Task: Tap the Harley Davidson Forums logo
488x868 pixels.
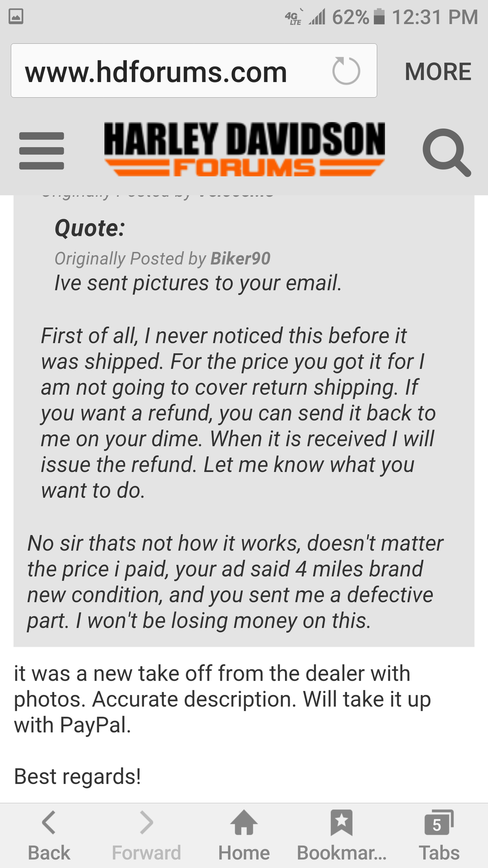Action: click(244, 149)
